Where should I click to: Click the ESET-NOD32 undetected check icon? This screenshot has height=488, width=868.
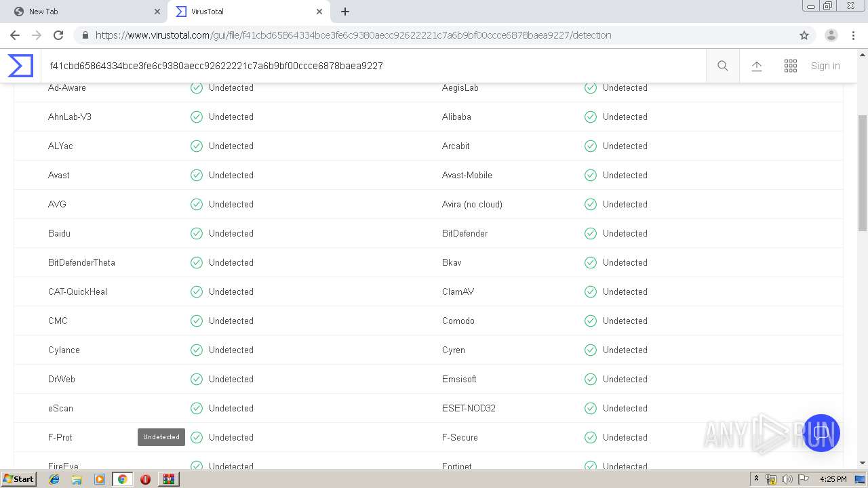(x=591, y=408)
